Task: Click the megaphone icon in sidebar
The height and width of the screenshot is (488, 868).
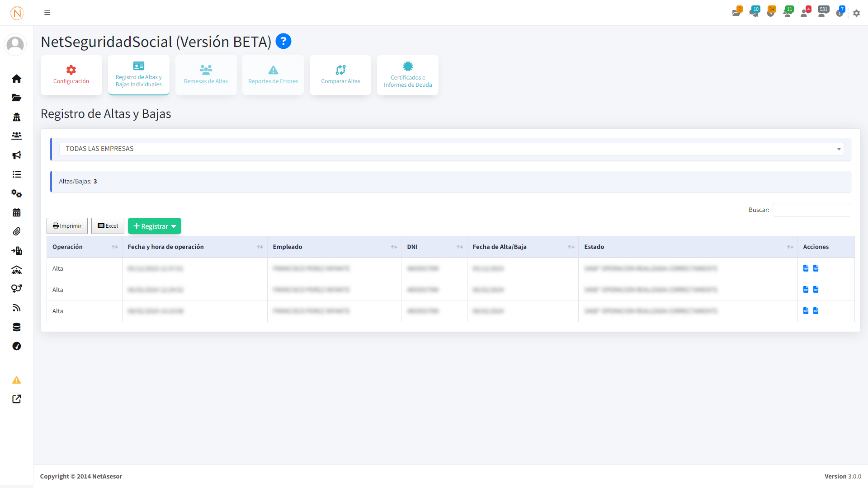Action: [x=17, y=155]
